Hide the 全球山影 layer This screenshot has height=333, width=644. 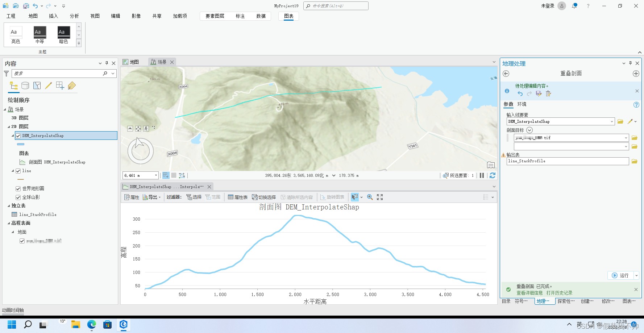(x=18, y=197)
